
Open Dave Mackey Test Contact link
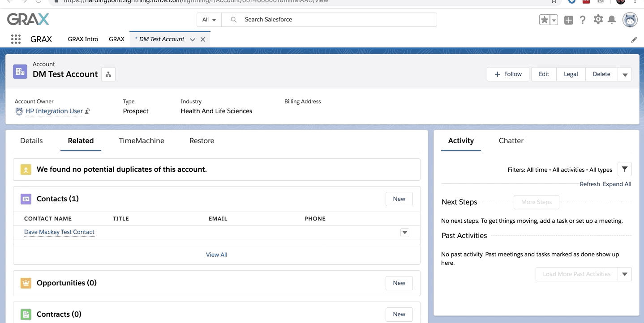[59, 232]
